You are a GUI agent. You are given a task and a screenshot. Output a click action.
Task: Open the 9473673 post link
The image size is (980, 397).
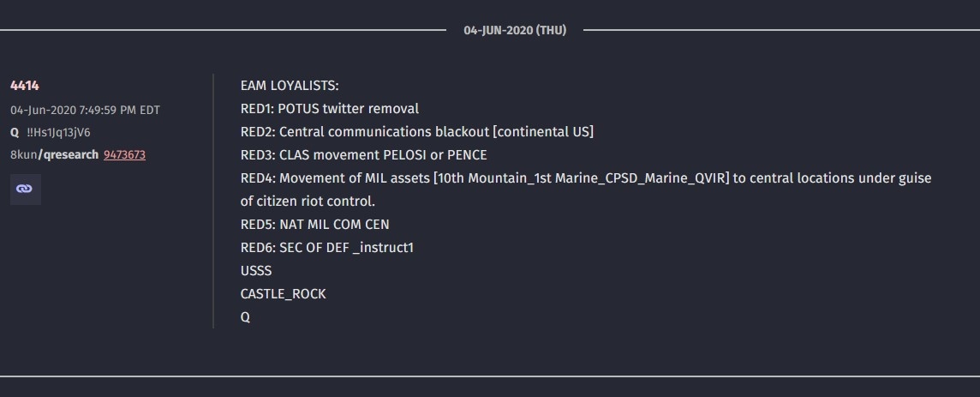[124, 154]
